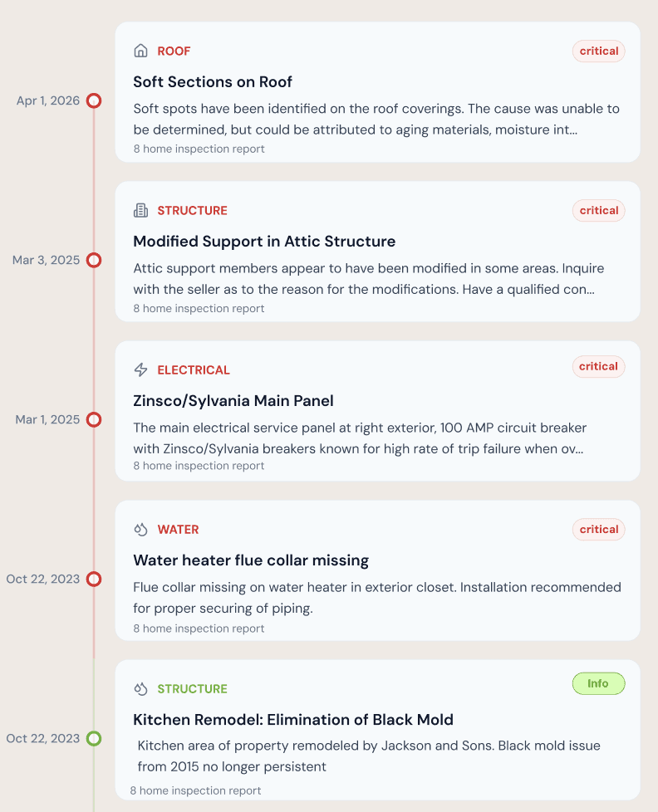Click the lightning bolt ELECTRICAL icon

[x=140, y=369]
